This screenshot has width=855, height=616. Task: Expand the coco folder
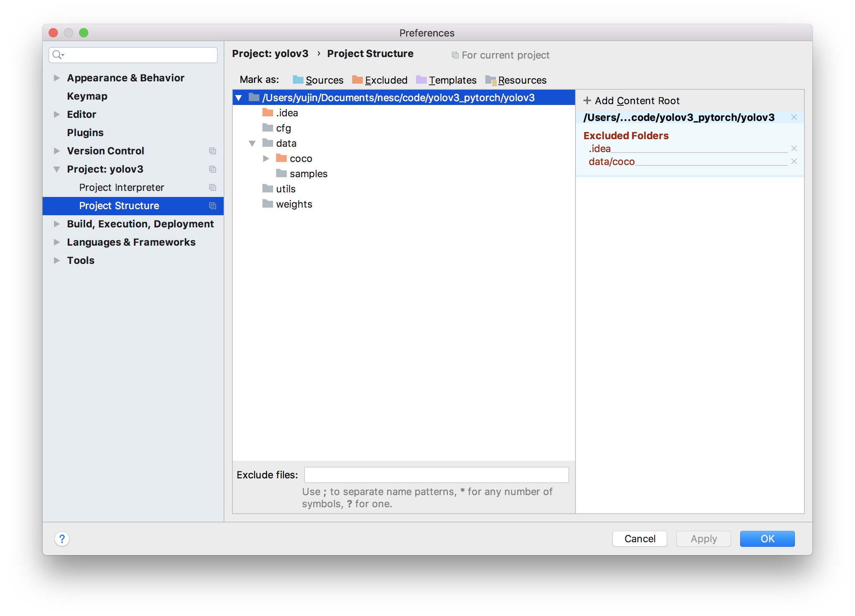(x=266, y=159)
